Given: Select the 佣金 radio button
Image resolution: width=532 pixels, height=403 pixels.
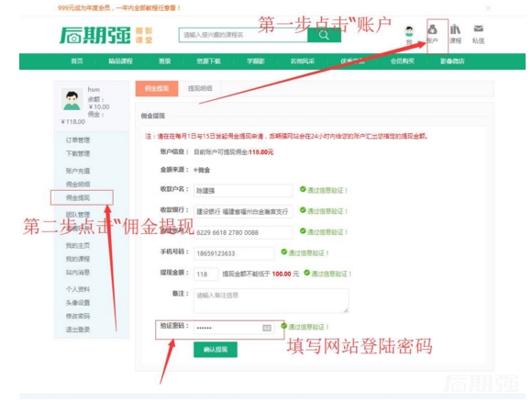Looking at the screenshot, I should pos(195,170).
